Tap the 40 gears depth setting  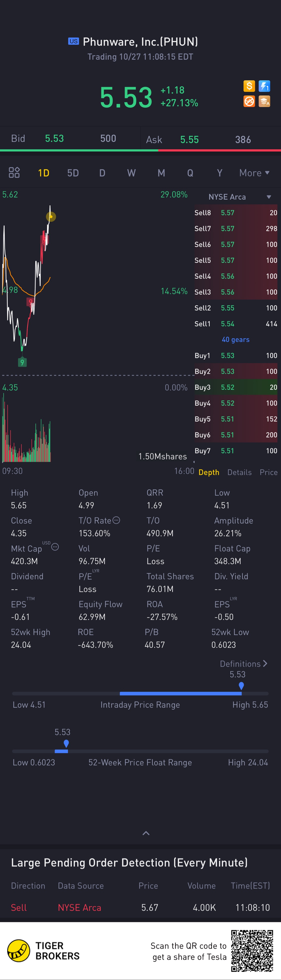tap(236, 339)
